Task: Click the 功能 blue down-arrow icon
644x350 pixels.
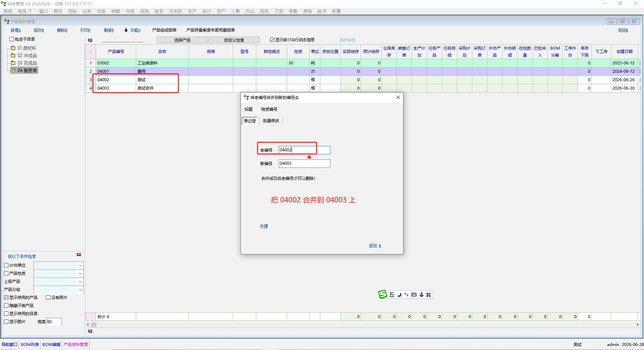Action: tap(126, 30)
